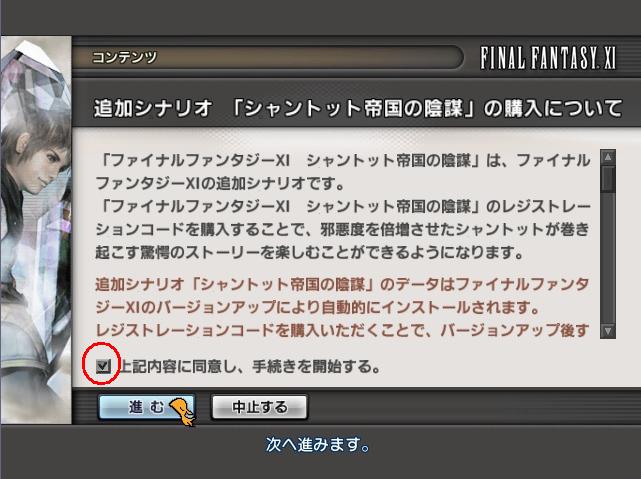Click the red レジストレーションコードを購入いただく line
Image resolution: width=641 pixels, height=479 pixels.
pos(342,330)
